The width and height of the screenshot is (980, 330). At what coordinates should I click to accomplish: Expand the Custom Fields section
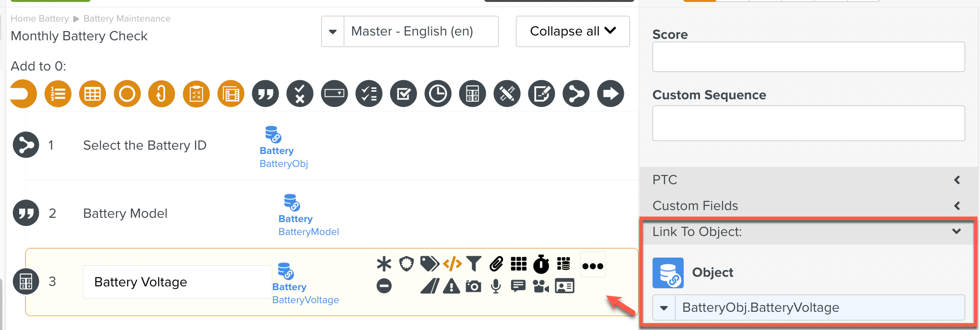click(x=808, y=206)
